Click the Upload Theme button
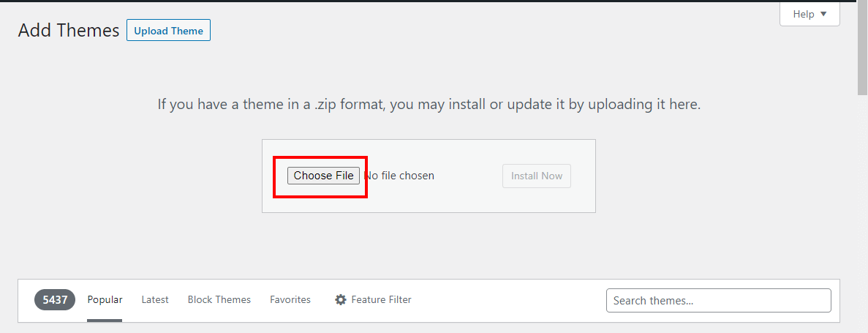The width and height of the screenshot is (868, 333). click(168, 31)
